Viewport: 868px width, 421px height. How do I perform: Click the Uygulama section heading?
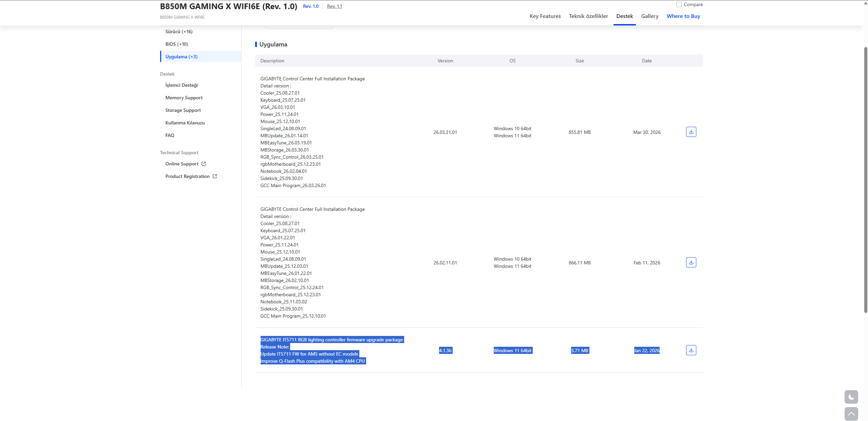point(273,44)
